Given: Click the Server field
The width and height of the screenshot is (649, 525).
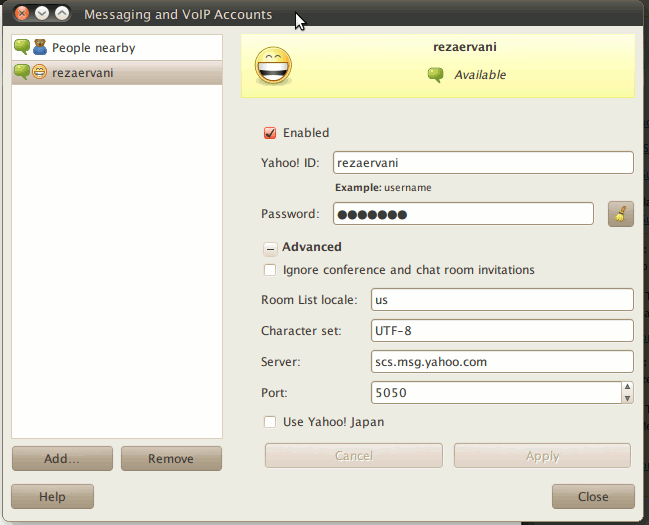Looking at the screenshot, I should [502, 361].
